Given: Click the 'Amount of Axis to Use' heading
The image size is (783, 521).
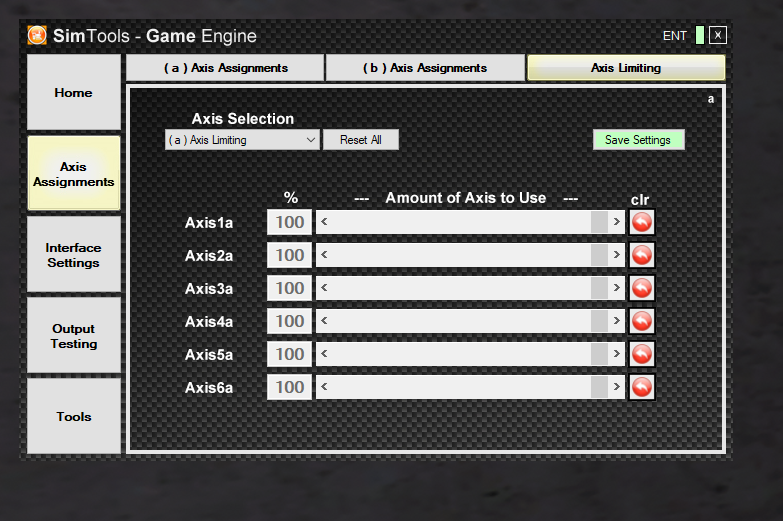Looking at the screenshot, I should click(465, 198).
